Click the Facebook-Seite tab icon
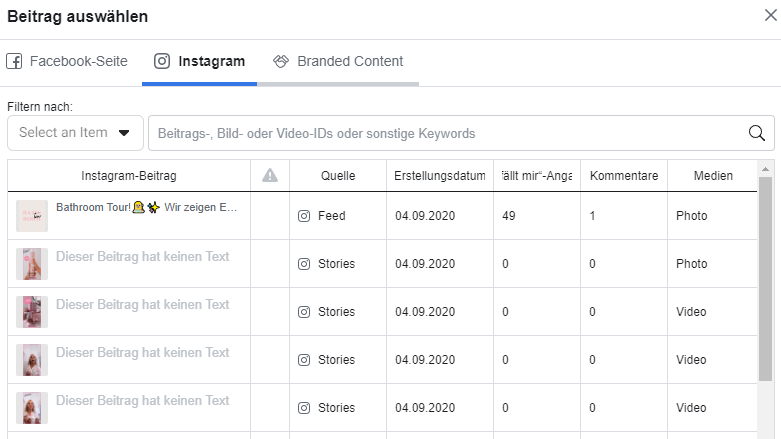The image size is (781, 439). click(14, 61)
